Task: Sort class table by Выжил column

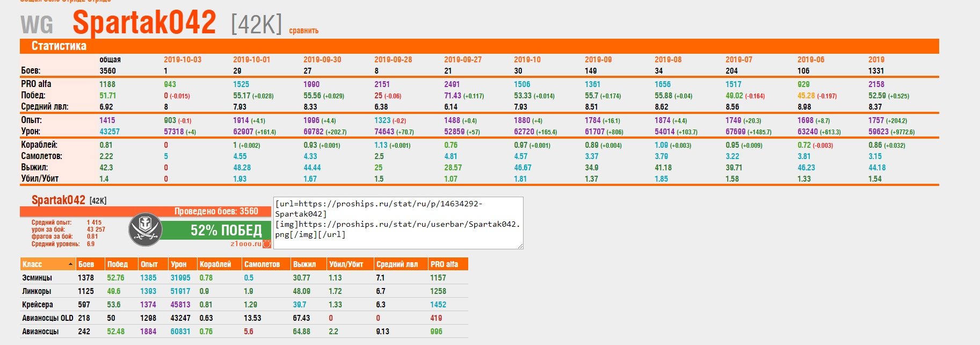Action: coord(308,264)
